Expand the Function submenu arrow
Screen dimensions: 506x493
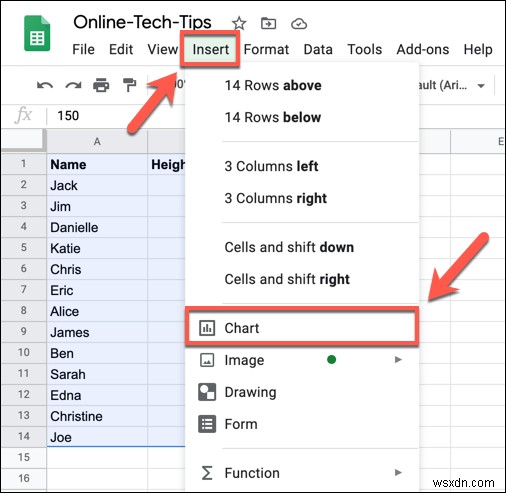coord(398,472)
